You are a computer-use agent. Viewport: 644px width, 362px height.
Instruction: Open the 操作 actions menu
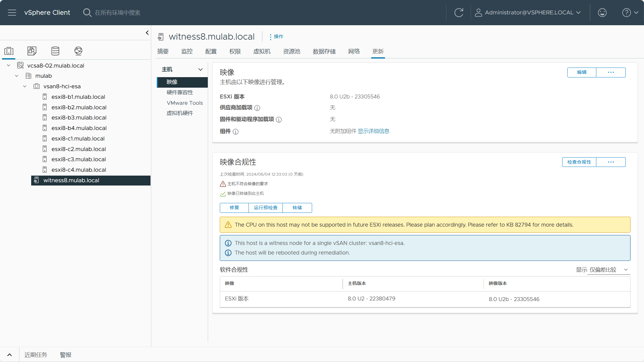[276, 37]
